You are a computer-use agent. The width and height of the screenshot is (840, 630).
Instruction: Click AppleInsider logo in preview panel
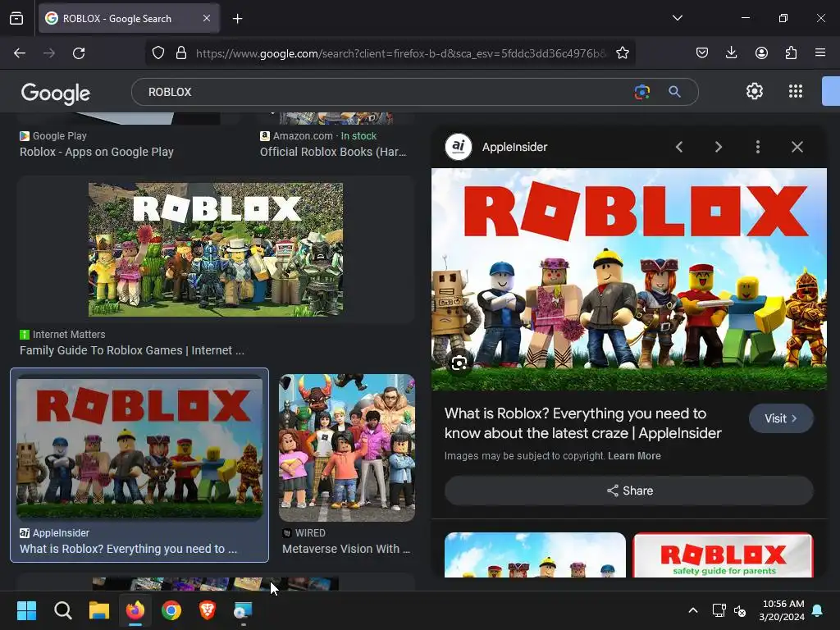tap(459, 147)
